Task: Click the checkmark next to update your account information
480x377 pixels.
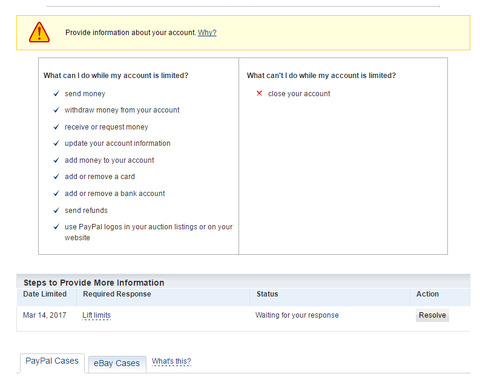Action: [56, 143]
